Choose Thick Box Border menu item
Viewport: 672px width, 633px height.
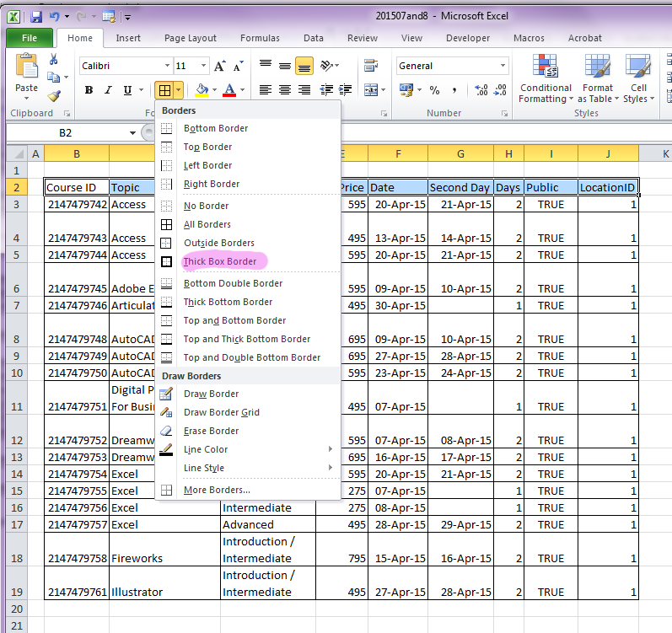pyautogui.click(x=247, y=261)
